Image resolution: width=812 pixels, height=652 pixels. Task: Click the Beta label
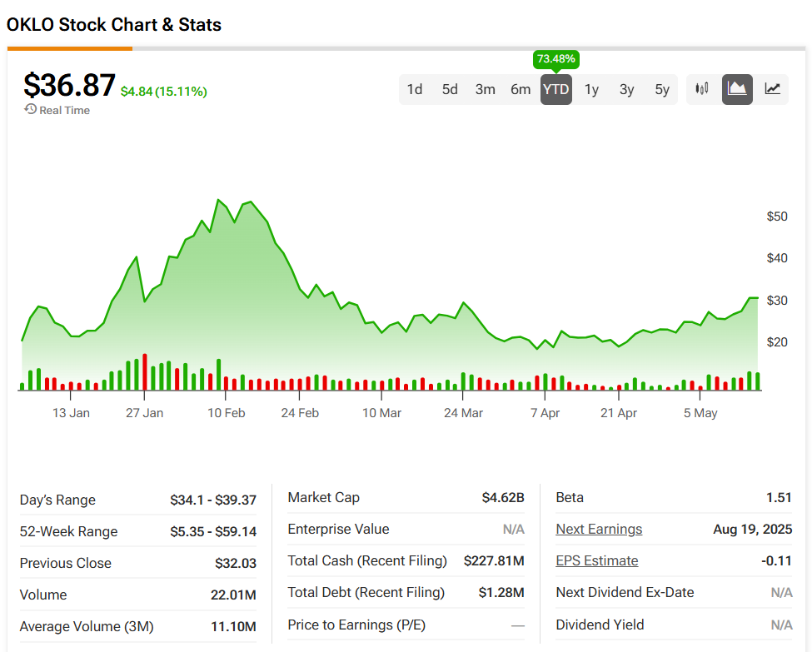[570, 498]
